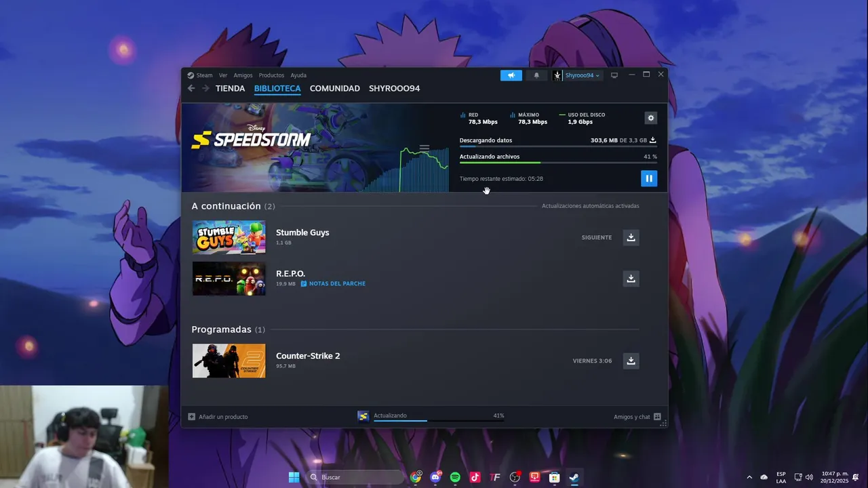This screenshot has height=488, width=868.
Task: Click SIGUIENTE label for Stumble Guys
Action: coord(597,237)
